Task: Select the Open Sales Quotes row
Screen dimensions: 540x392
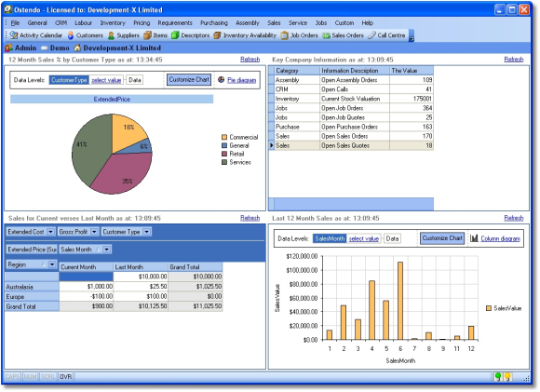Action: click(351, 145)
